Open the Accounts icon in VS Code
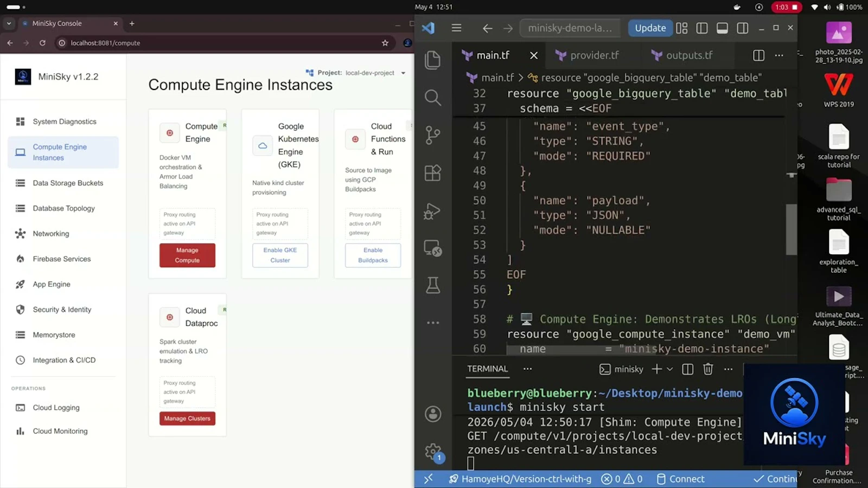 pyautogui.click(x=433, y=414)
